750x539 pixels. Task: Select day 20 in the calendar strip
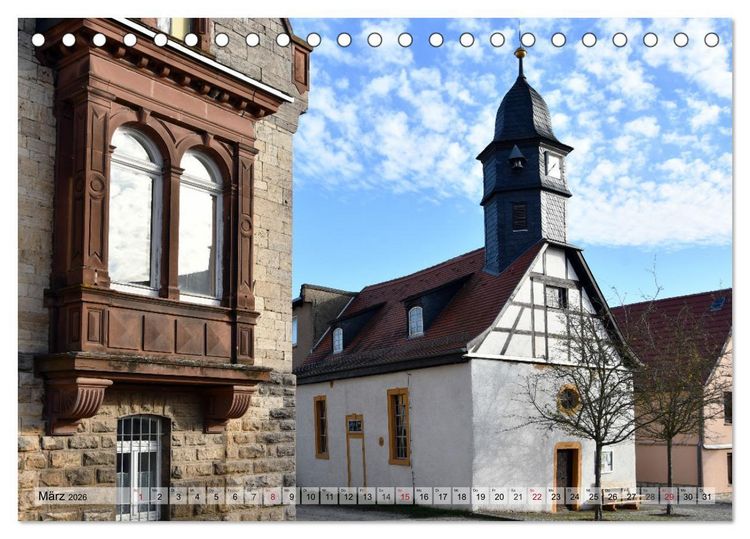coord(499,496)
